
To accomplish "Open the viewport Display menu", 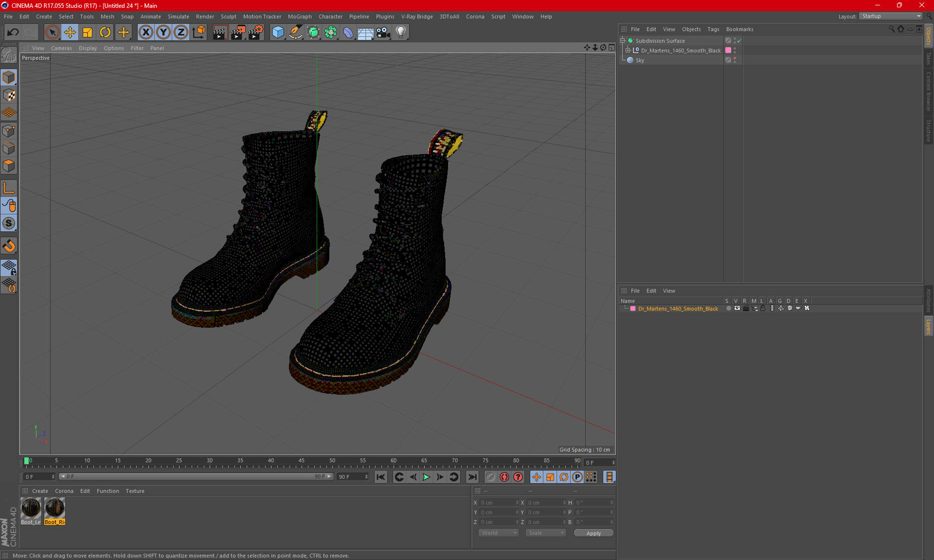I will click(88, 48).
